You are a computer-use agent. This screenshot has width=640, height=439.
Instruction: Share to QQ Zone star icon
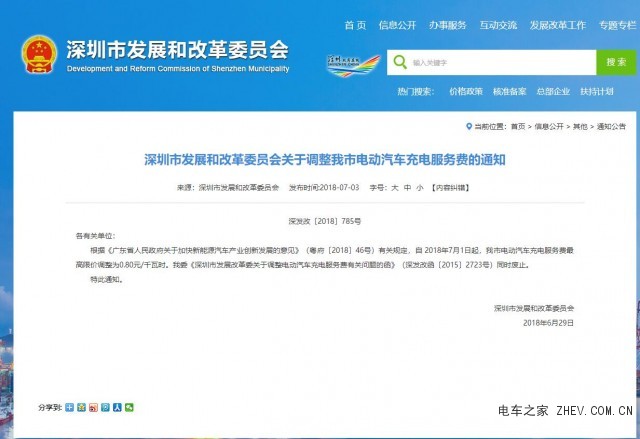pos(82,407)
